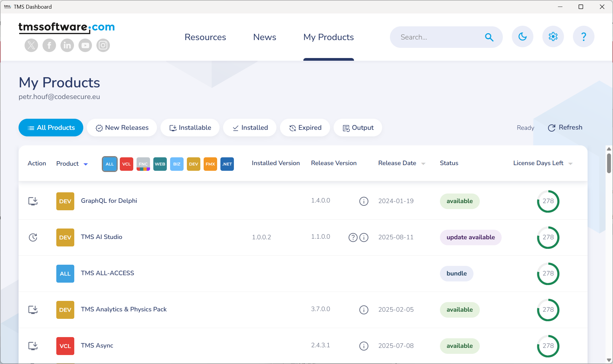Filter products by .NET category
This screenshot has width=613, height=364.
coord(227,164)
